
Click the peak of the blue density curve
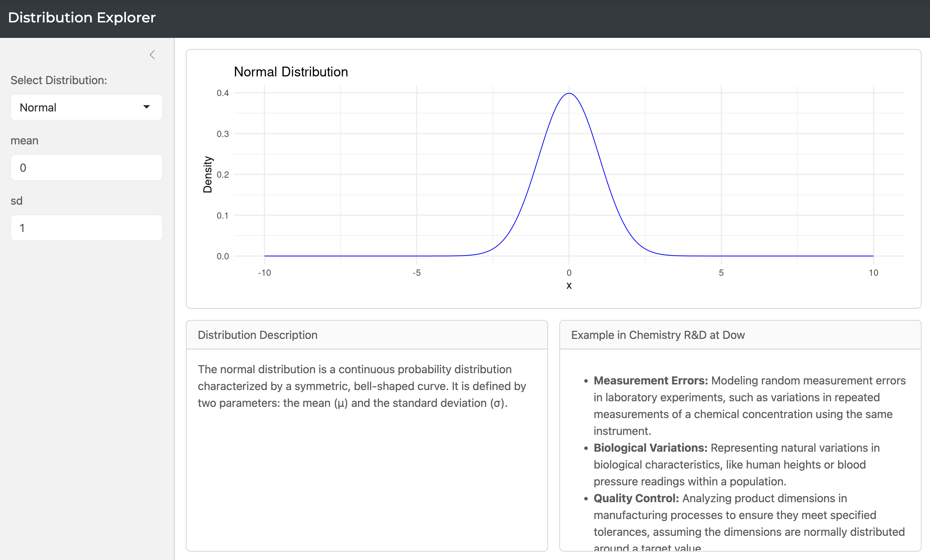click(569, 94)
